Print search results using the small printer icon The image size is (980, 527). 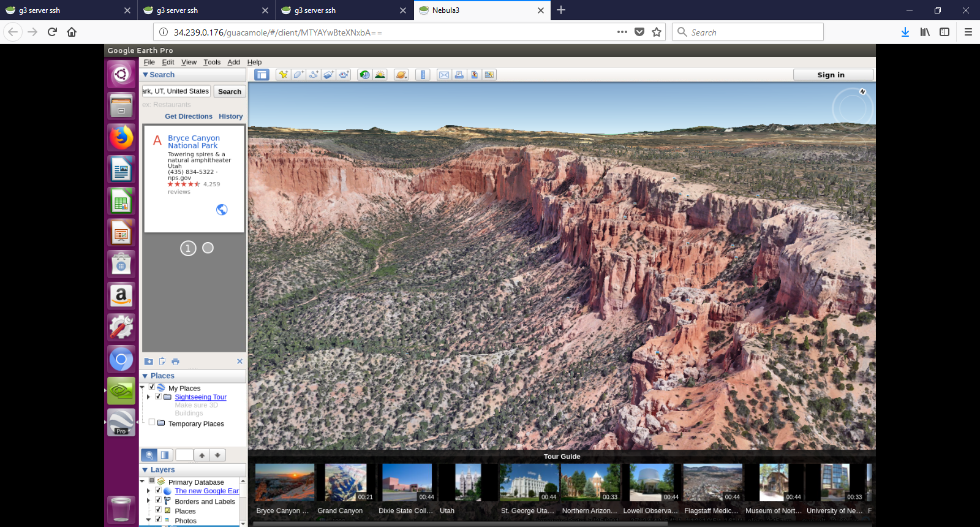pyautogui.click(x=176, y=362)
